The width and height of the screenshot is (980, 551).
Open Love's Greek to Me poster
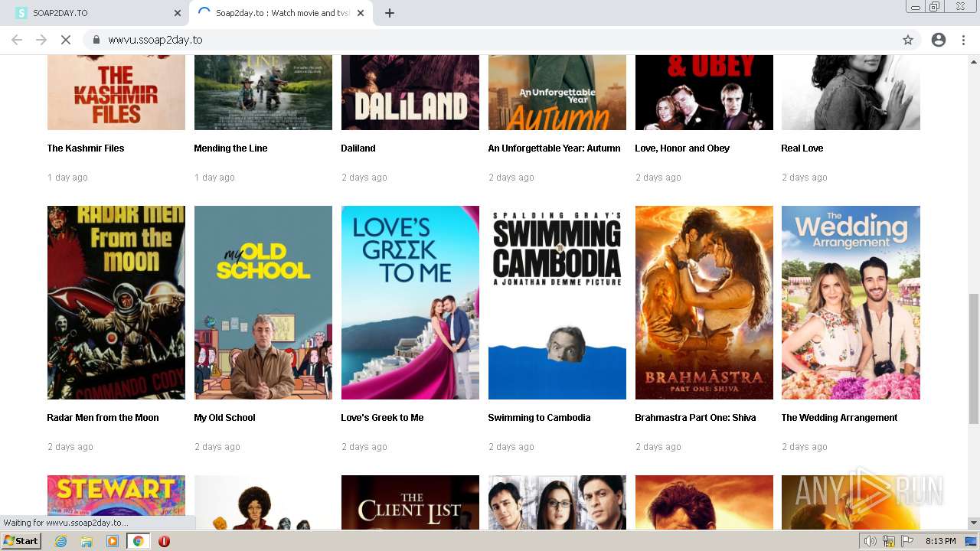pos(410,302)
